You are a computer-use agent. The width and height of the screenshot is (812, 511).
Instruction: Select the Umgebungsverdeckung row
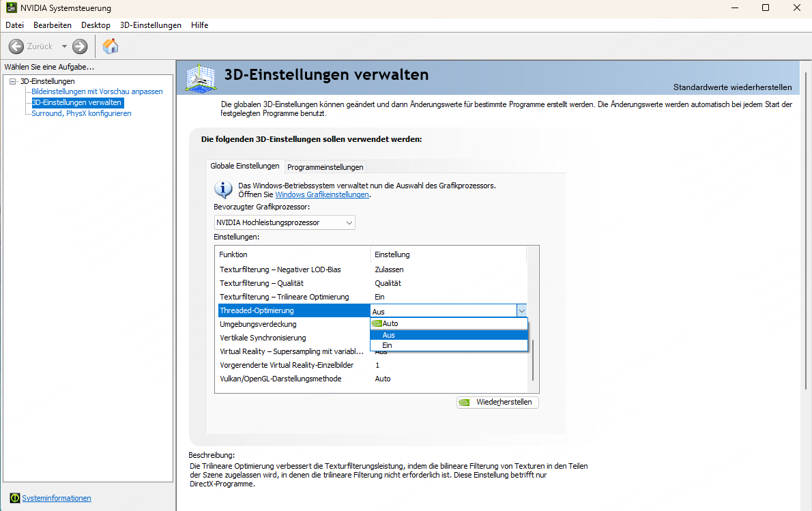[293, 324]
